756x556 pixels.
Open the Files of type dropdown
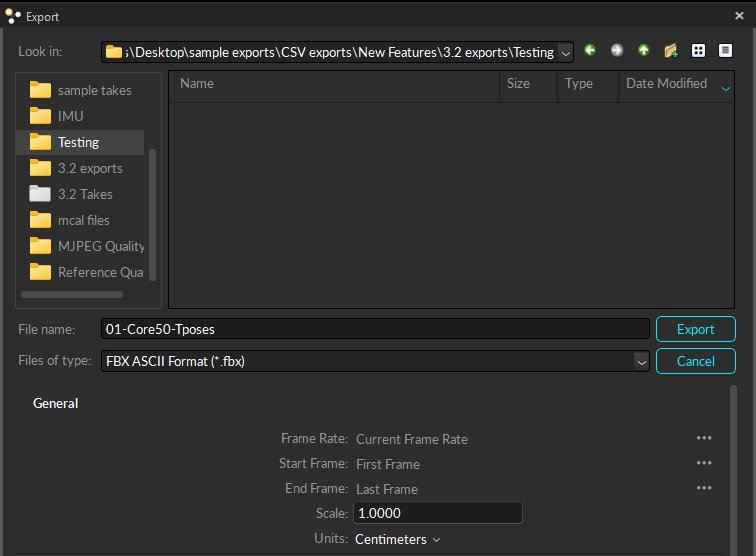point(641,361)
